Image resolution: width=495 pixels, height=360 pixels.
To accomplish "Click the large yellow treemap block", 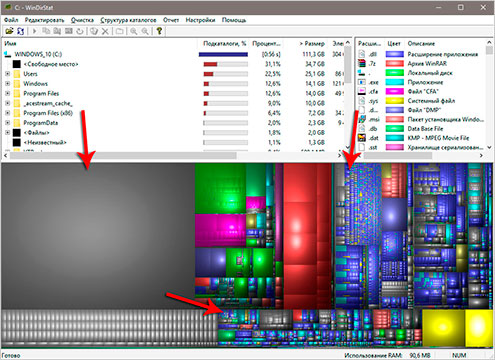I will pyautogui.click(x=443, y=328).
